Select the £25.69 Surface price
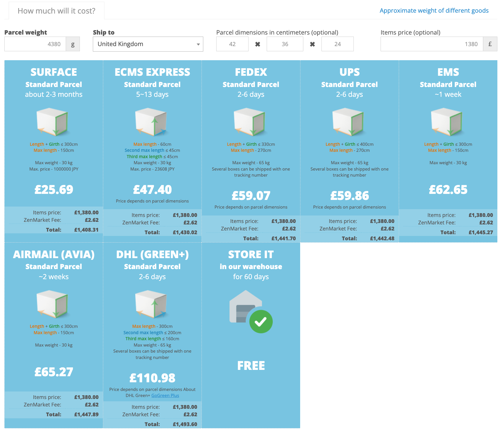 [54, 190]
